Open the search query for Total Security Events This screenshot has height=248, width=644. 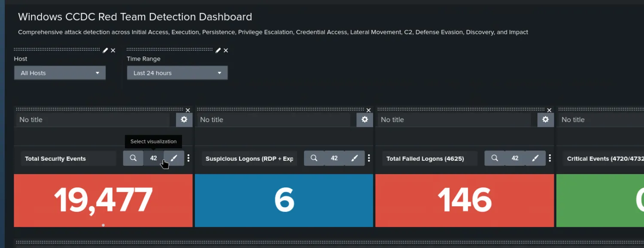point(133,158)
